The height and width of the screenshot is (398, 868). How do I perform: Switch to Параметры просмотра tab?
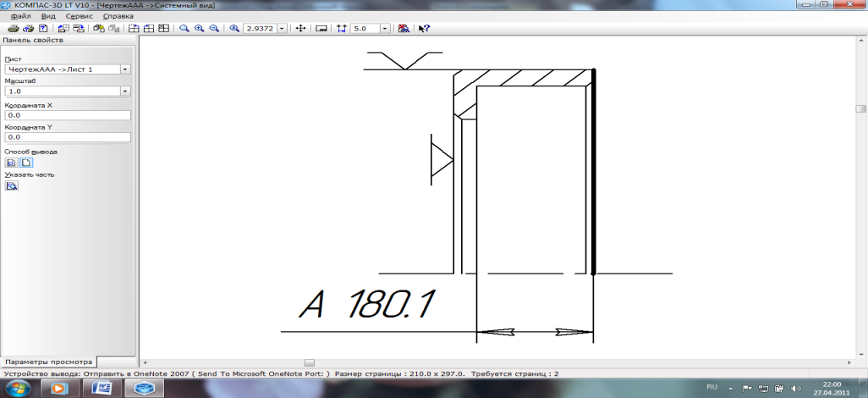49,362
